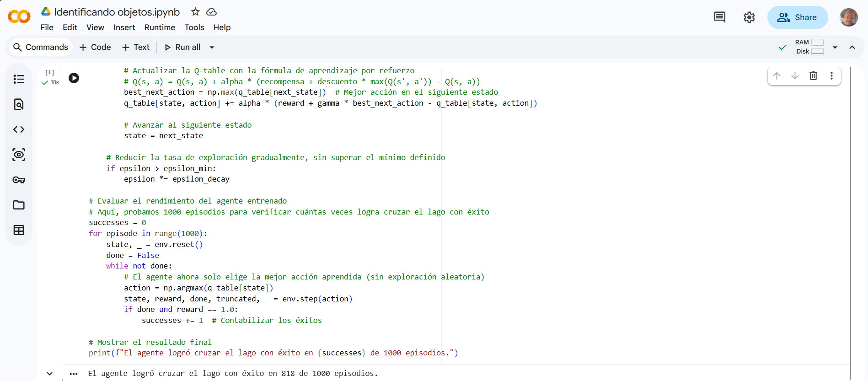Open the Runtime menu
Viewport: 868px width, 381px height.
[160, 27]
